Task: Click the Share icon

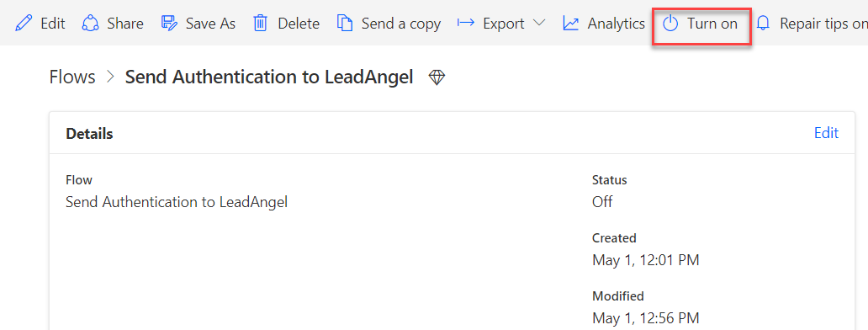Action: 90,24
